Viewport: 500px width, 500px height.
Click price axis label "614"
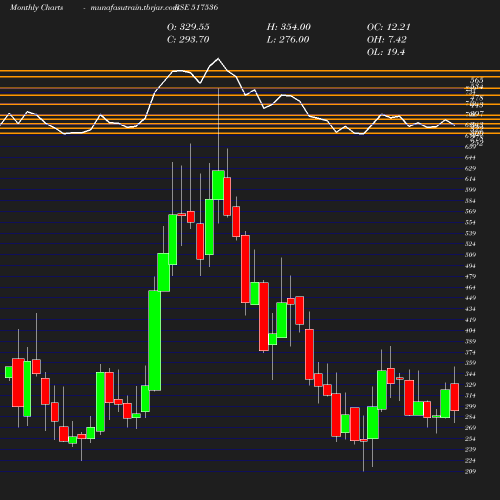470,179
